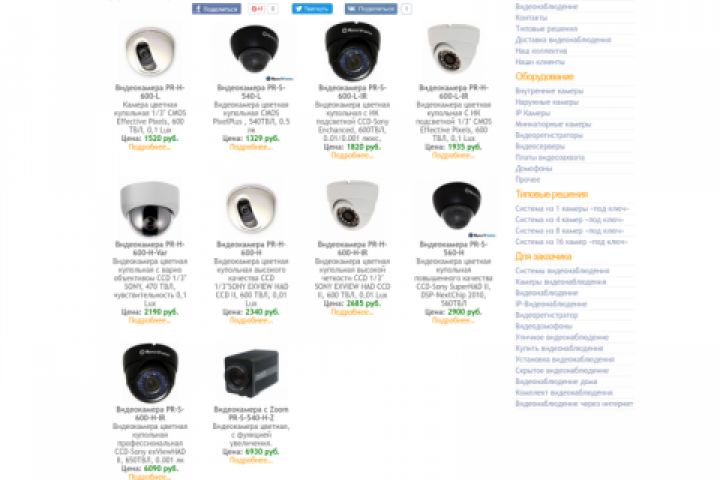Image resolution: width=720 pixels, height=480 pixels.
Task: Open the 'Система из 4 камер под ключ' link
Action: click(569, 220)
